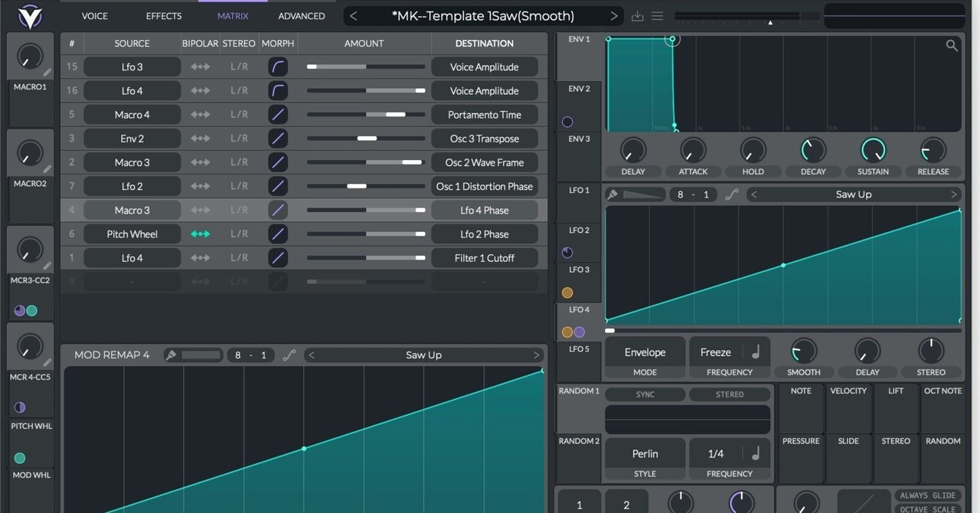This screenshot has height=513, width=980.
Task: Open the Envelope mode dropdown for LFO 4
Action: point(644,351)
